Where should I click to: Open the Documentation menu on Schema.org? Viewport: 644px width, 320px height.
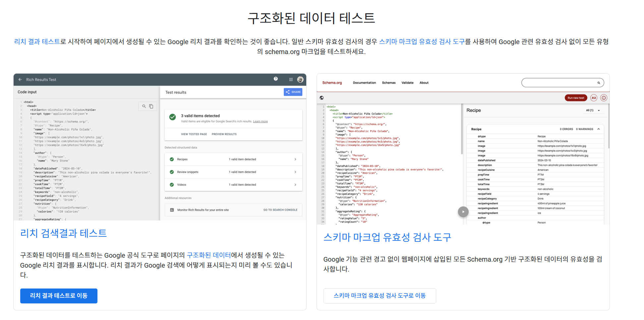tap(364, 83)
